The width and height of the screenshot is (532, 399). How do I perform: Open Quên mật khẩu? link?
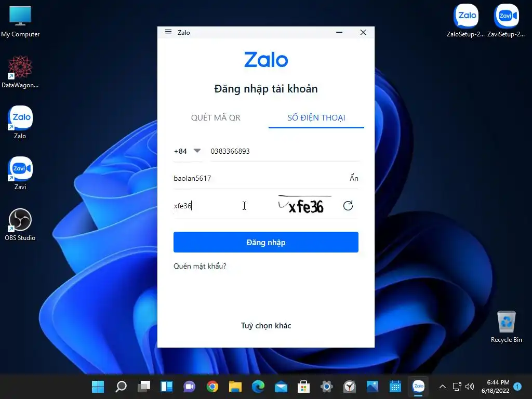pyautogui.click(x=200, y=266)
